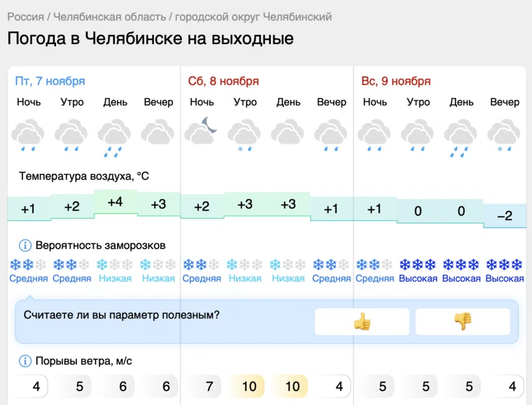Viewport: 532px width, 405px height.
Task: Click Sunday evening −2 temperature cell
Action: (504, 216)
